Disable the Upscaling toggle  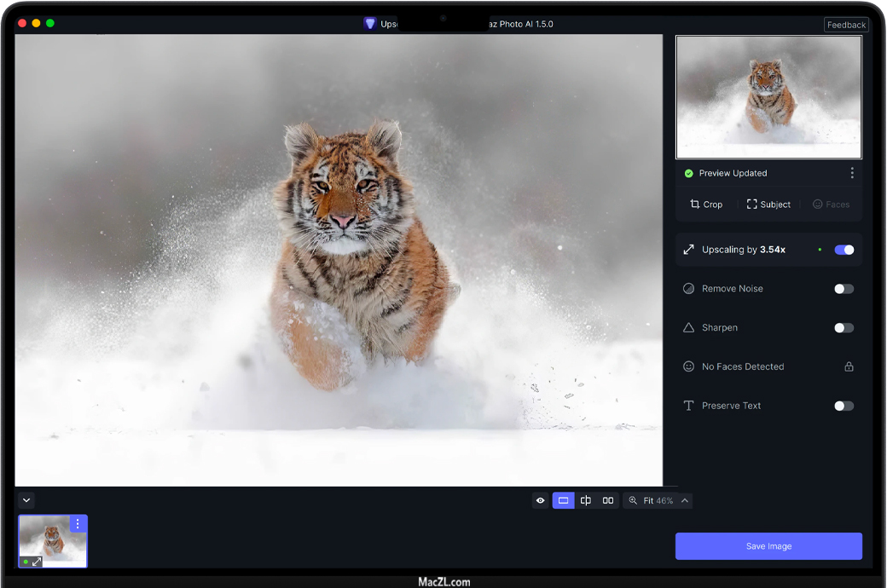[x=844, y=250]
